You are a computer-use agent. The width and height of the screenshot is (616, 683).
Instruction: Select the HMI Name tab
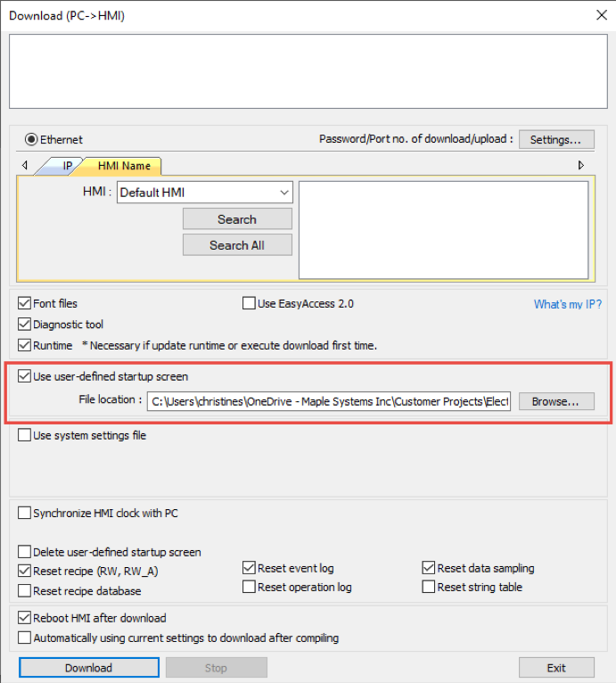tap(124, 166)
